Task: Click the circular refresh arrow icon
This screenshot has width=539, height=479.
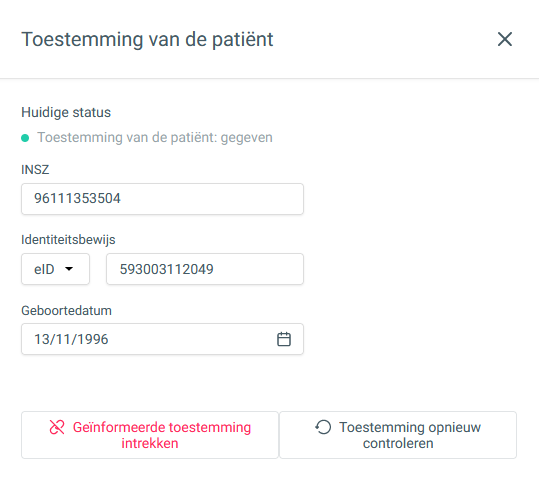Action: pyautogui.click(x=323, y=427)
